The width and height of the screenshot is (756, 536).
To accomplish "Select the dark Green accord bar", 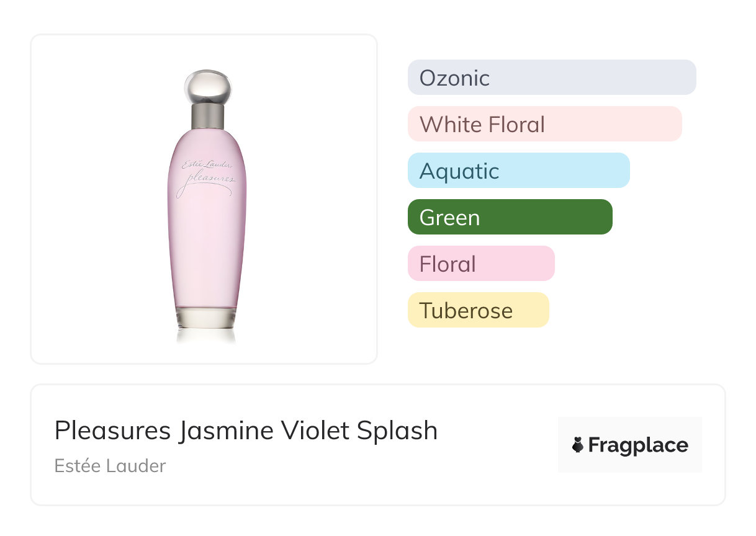I will [510, 217].
